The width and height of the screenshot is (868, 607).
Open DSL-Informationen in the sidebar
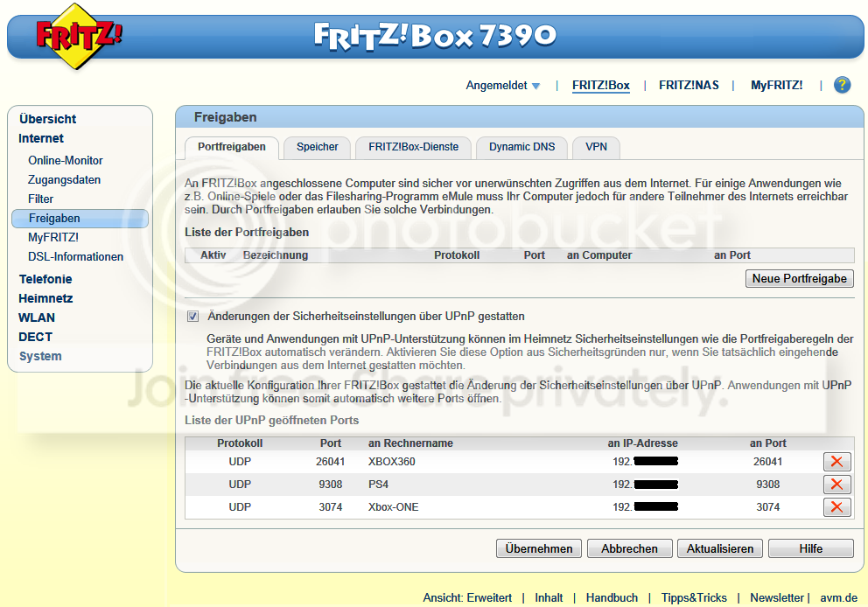[x=75, y=257]
